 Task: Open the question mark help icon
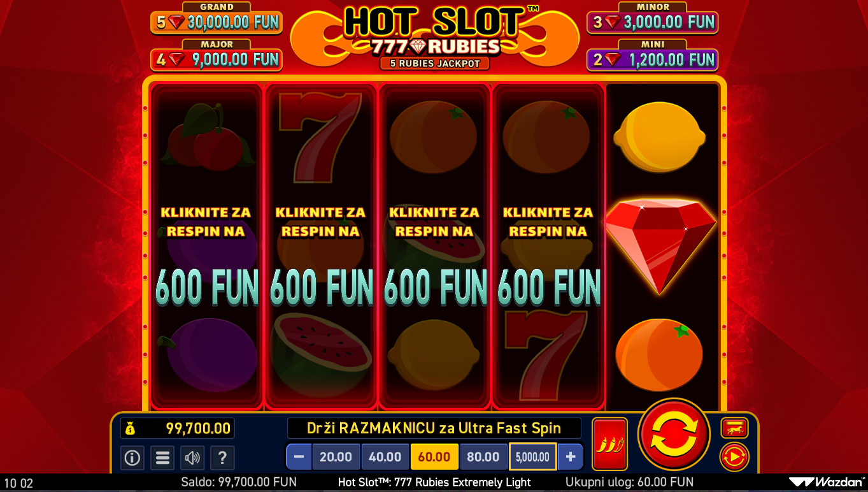click(222, 458)
